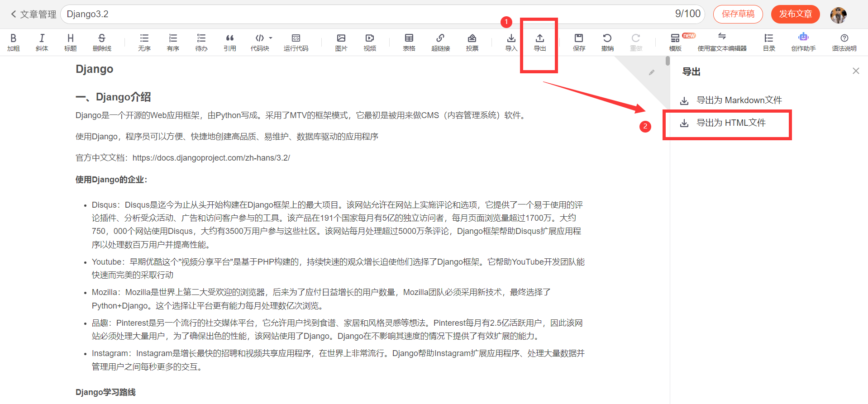Image resolution: width=868 pixels, height=404 pixels.
Task: Insert a hyperlink with 超链接 icon
Action: point(440,42)
